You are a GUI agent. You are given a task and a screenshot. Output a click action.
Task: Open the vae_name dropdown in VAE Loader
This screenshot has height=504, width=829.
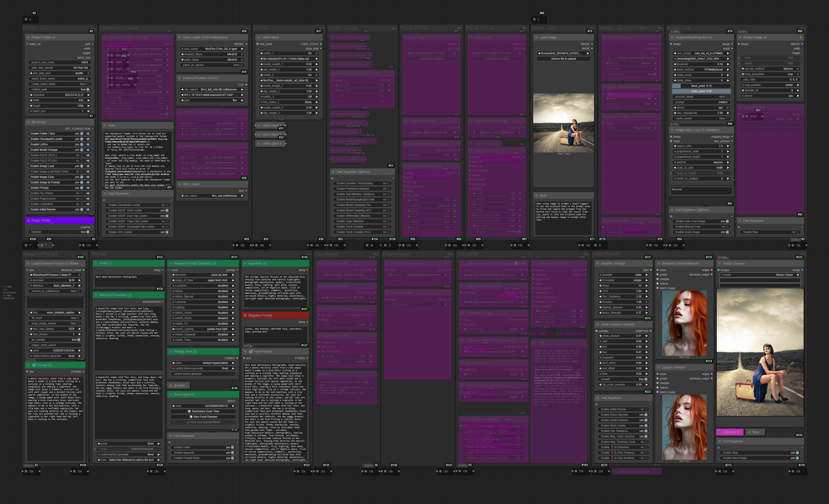212,195
